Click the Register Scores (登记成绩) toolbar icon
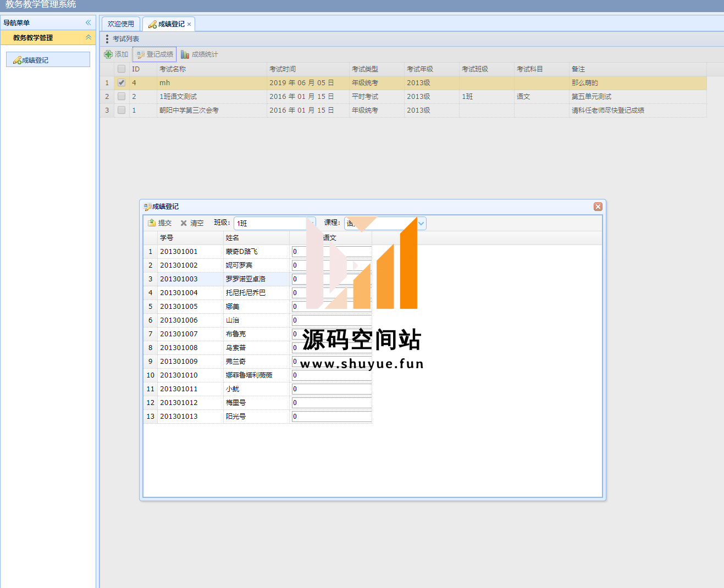The image size is (724, 588). tap(141, 54)
